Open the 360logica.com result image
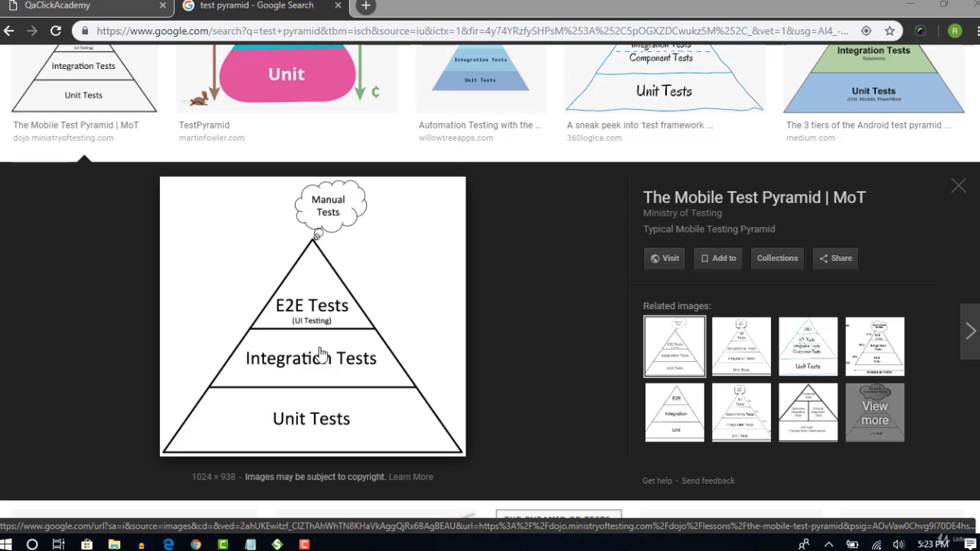This screenshot has width=980, height=551. pos(665,79)
